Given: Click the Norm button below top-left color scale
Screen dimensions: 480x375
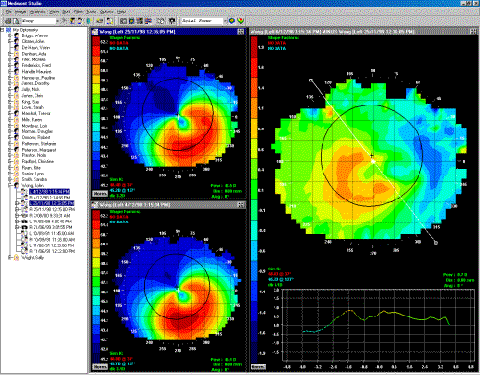Looking at the screenshot, I should coord(100,194).
